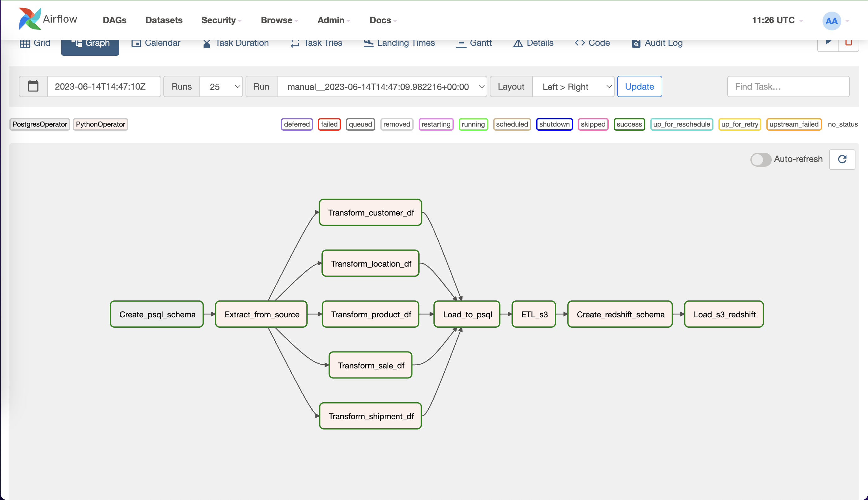Open the Gantt view
This screenshot has width=868, height=500.
click(x=474, y=43)
